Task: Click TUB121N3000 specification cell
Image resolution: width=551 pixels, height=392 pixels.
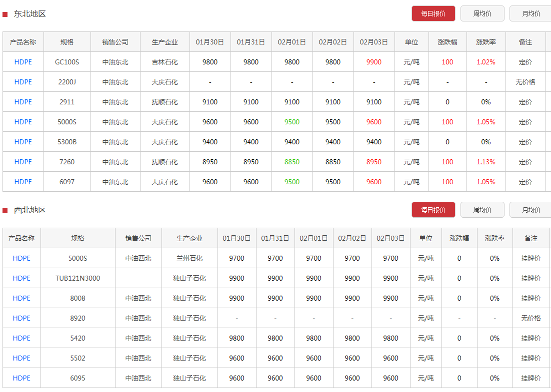Action: pyautogui.click(x=77, y=278)
